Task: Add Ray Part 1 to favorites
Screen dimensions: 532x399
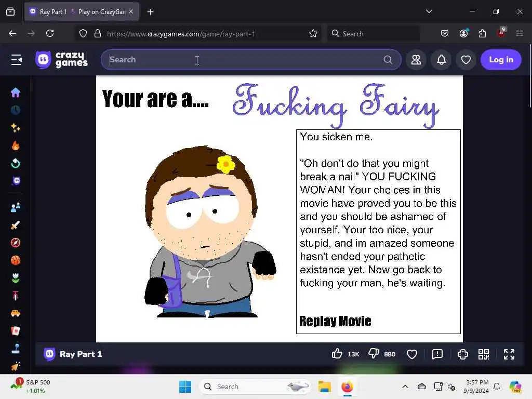Action: pyautogui.click(x=411, y=354)
